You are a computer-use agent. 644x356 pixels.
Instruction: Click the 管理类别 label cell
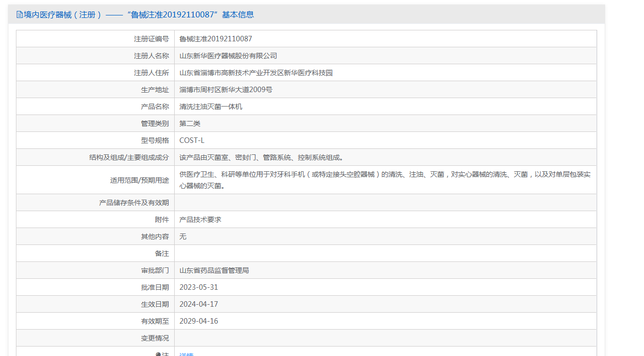[x=95, y=123]
